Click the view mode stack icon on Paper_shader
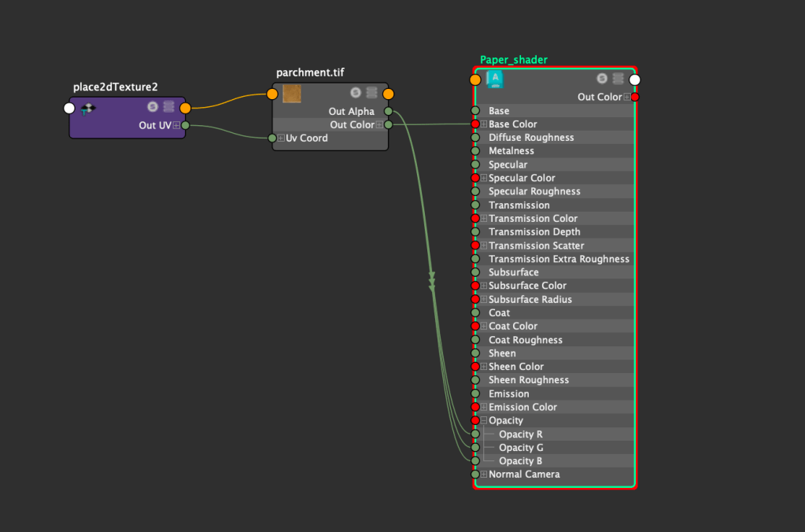Image resolution: width=805 pixels, height=532 pixels. (x=618, y=79)
